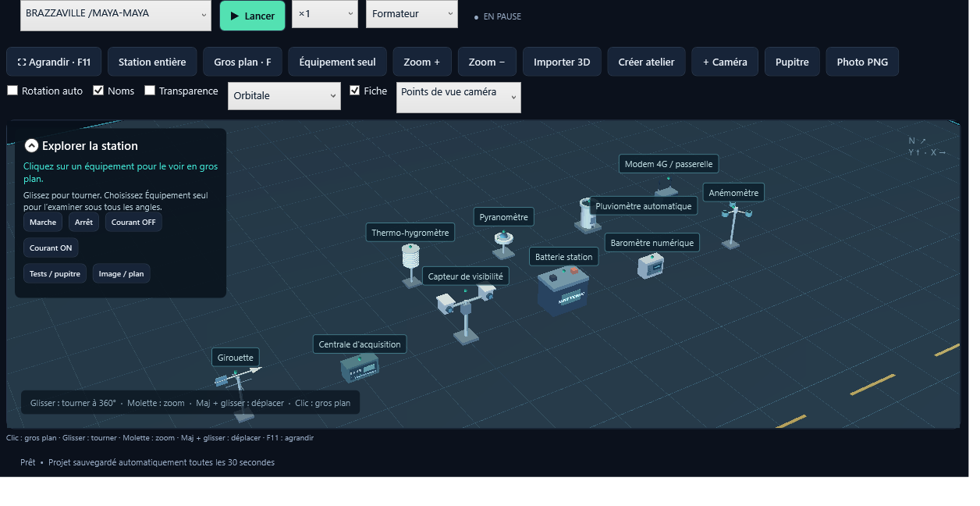Viewport: 980px width, 506px height.
Task: Click the Pluviomètre automatique name label
Action: pyautogui.click(x=644, y=206)
